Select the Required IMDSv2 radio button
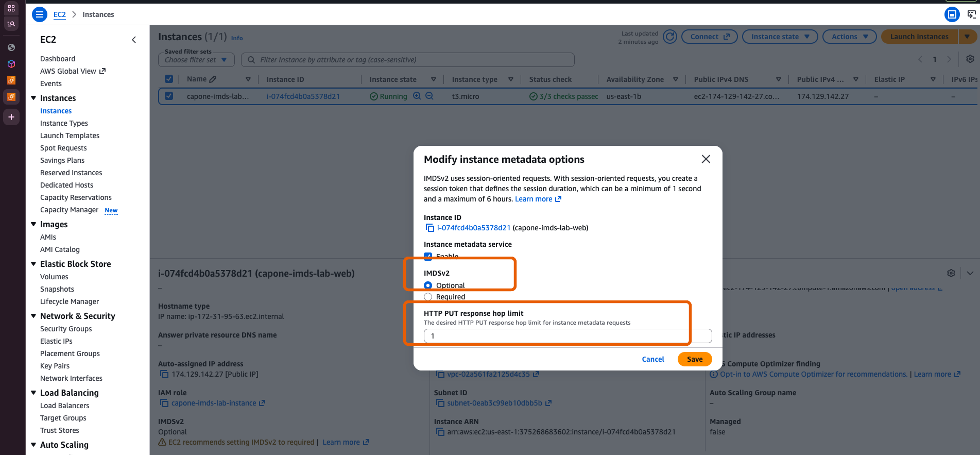The height and width of the screenshot is (455, 980). (x=428, y=297)
